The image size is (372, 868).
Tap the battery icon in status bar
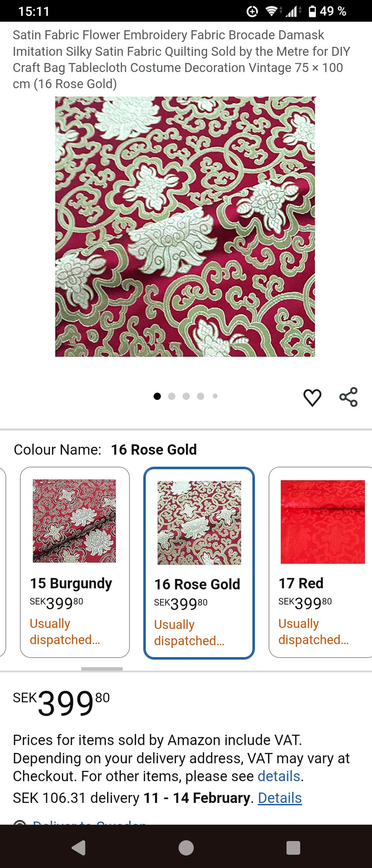pyautogui.click(x=312, y=11)
